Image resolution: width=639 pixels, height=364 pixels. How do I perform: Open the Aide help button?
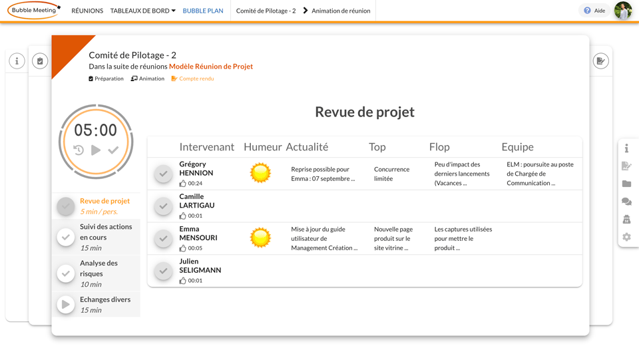594,11
